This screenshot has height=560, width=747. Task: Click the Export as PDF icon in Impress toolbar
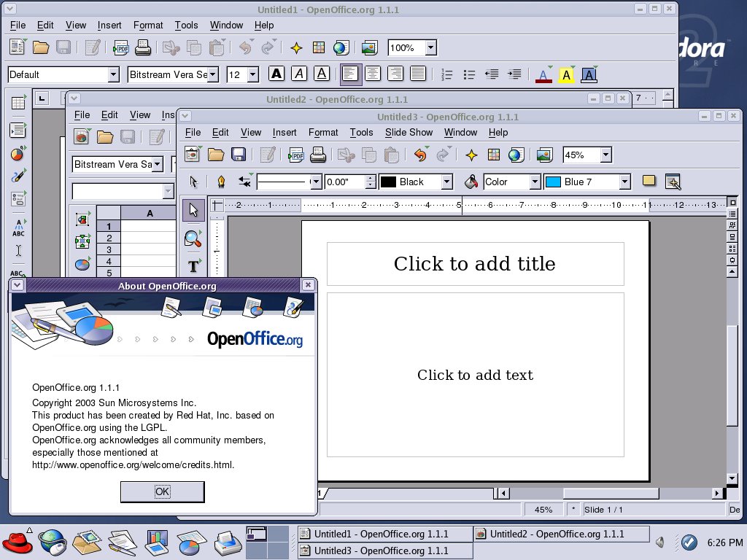[x=295, y=155]
